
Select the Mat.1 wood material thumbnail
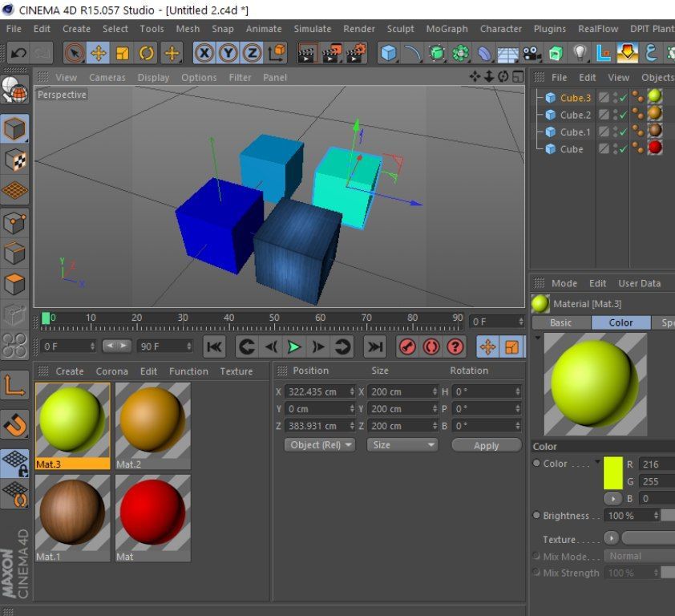(x=72, y=518)
